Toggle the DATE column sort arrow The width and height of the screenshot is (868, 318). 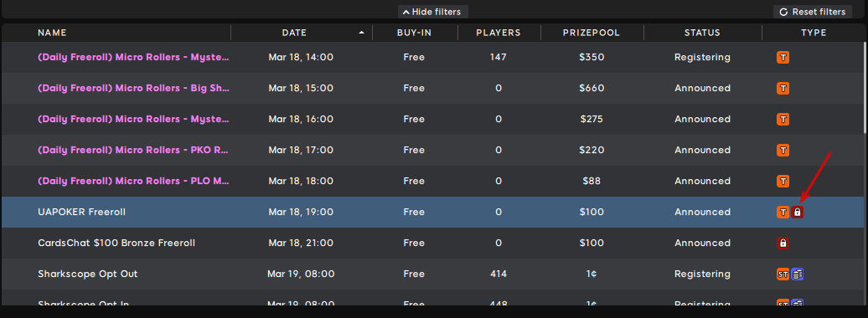361,33
